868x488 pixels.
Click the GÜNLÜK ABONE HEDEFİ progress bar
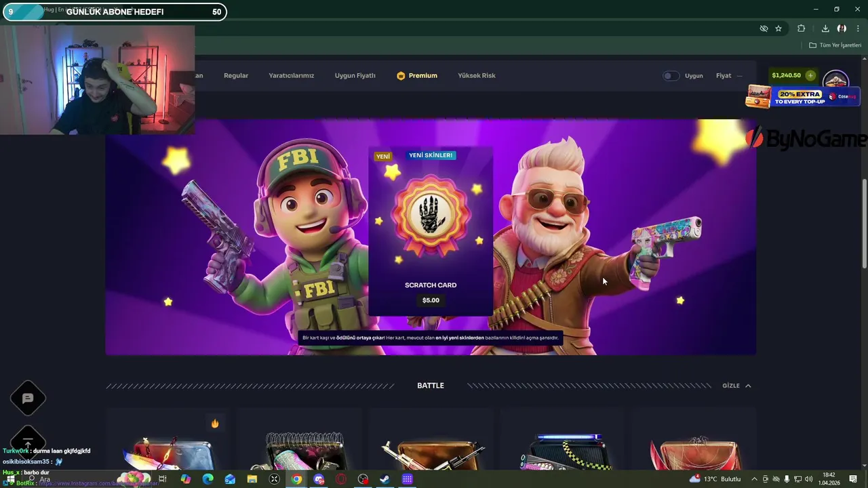115,12
